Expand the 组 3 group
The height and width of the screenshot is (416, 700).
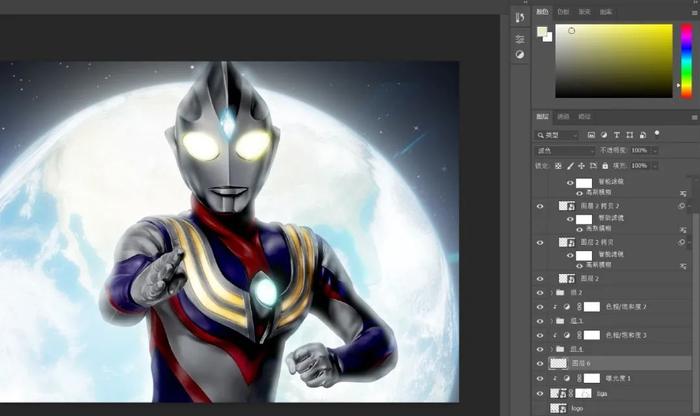pyautogui.click(x=552, y=321)
